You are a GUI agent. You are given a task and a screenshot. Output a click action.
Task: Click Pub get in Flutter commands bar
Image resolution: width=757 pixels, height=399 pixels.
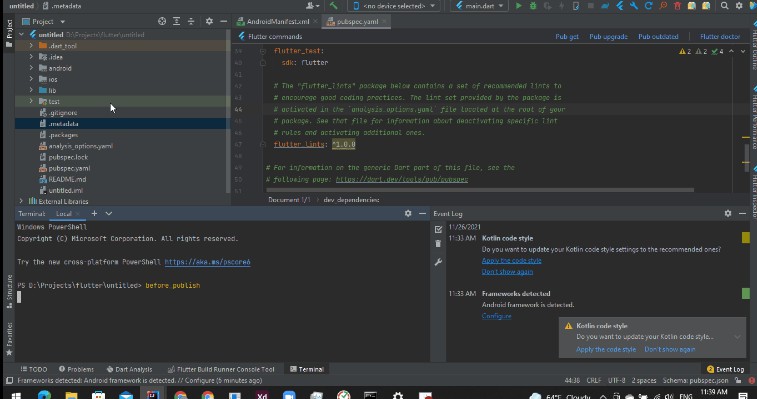pyautogui.click(x=567, y=36)
